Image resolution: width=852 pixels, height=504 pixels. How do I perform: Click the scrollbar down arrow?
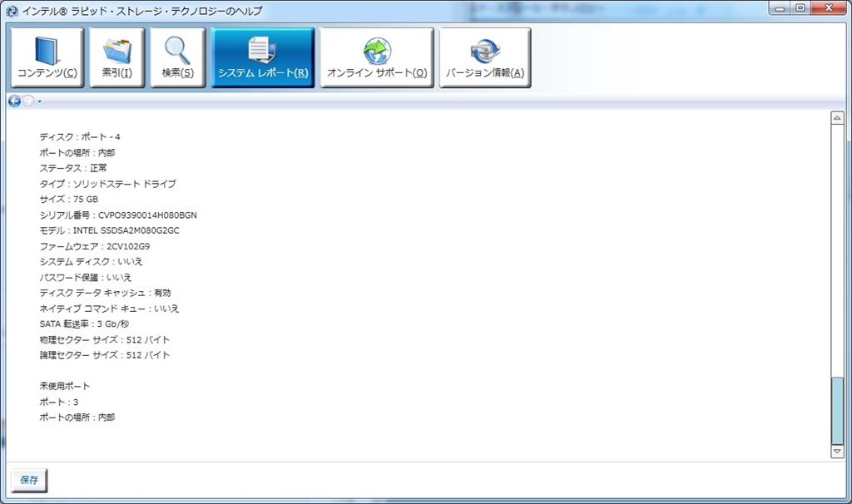tap(837, 452)
